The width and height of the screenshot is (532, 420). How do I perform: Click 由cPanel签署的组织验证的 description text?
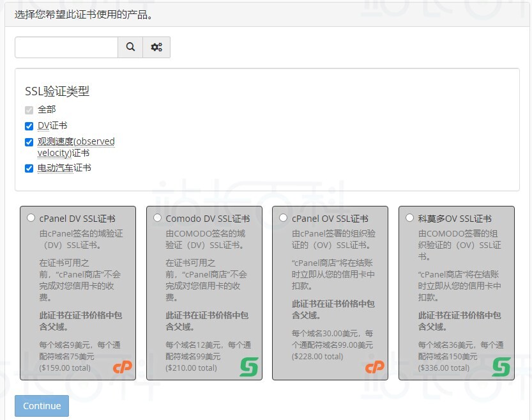tap(333, 239)
